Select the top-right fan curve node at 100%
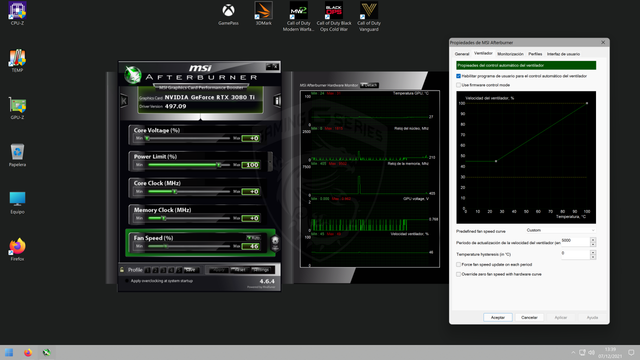Viewport: 640px width, 360px height. (x=587, y=103)
